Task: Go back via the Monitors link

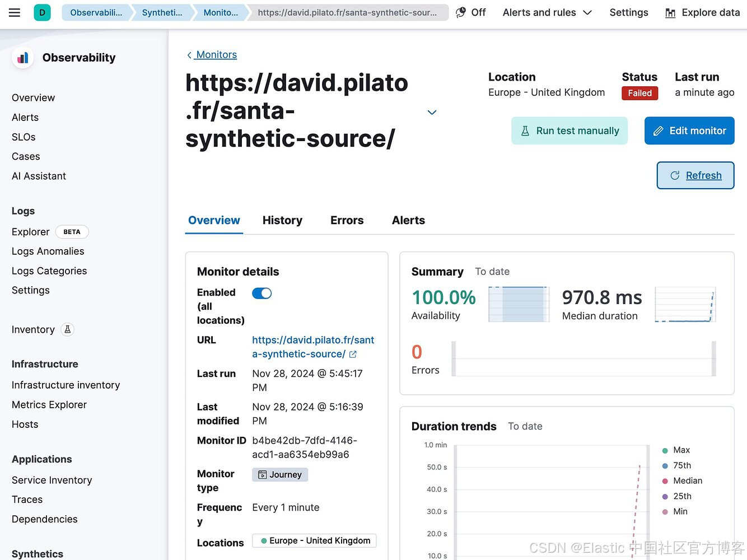Action: [216, 55]
